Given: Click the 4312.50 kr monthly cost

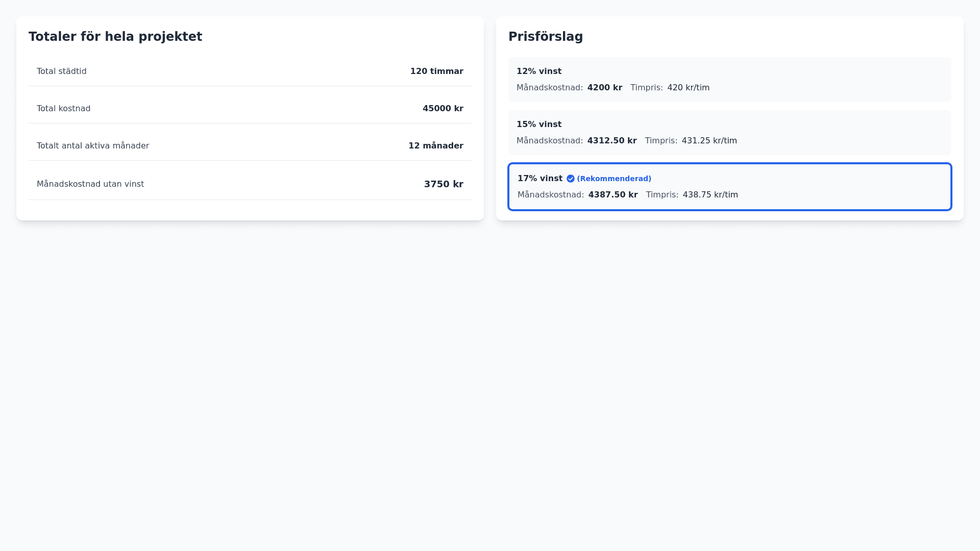Looking at the screenshot, I should pos(611,141).
